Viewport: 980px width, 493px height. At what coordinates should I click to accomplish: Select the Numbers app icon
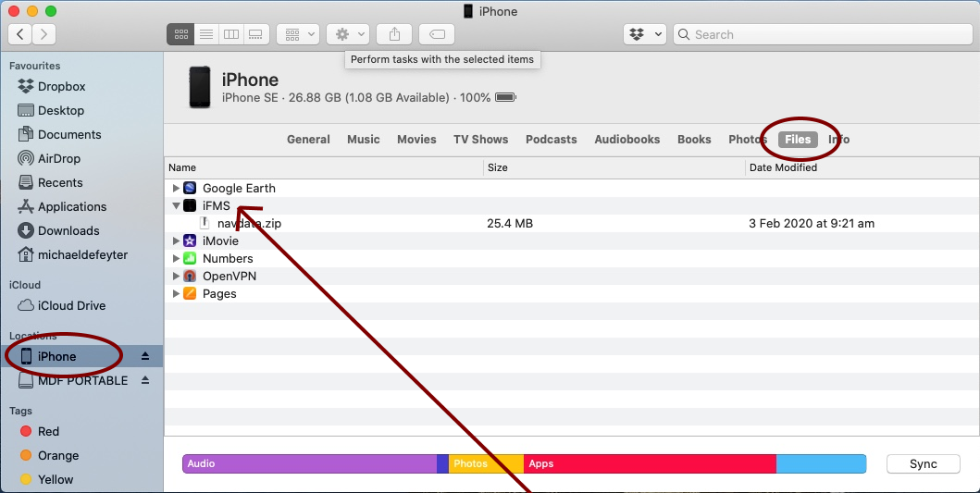[x=190, y=258]
